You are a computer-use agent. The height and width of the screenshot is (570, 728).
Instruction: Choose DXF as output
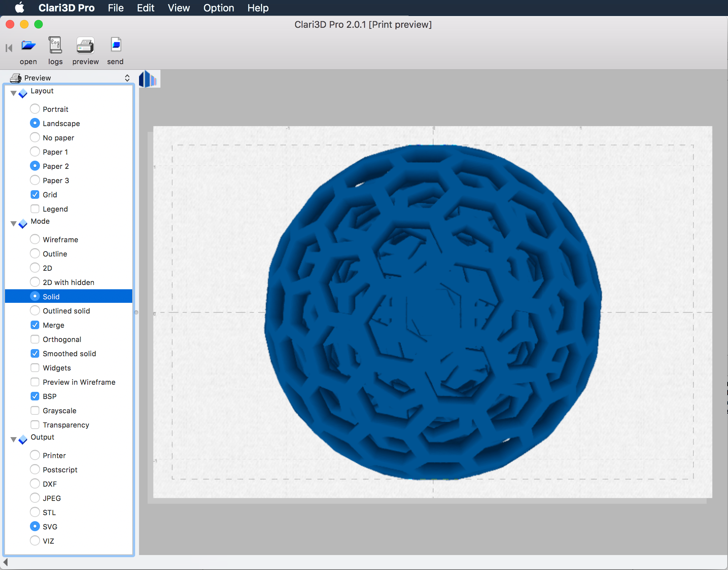(35, 483)
